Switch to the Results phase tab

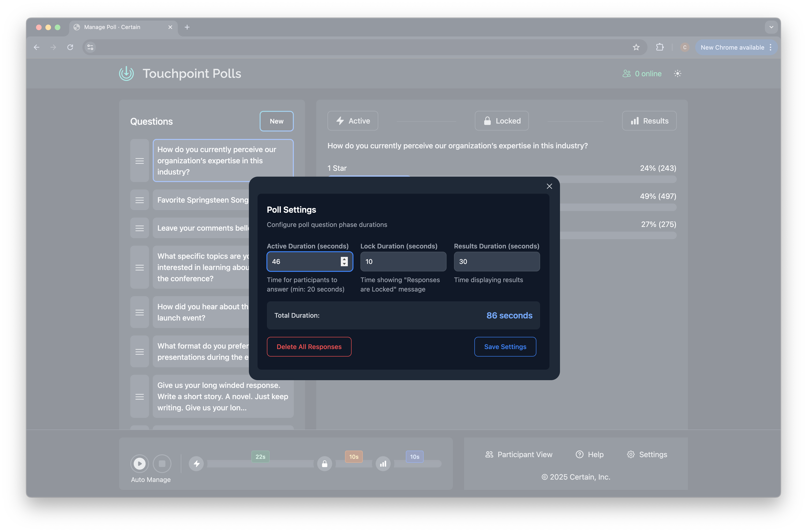(x=649, y=121)
